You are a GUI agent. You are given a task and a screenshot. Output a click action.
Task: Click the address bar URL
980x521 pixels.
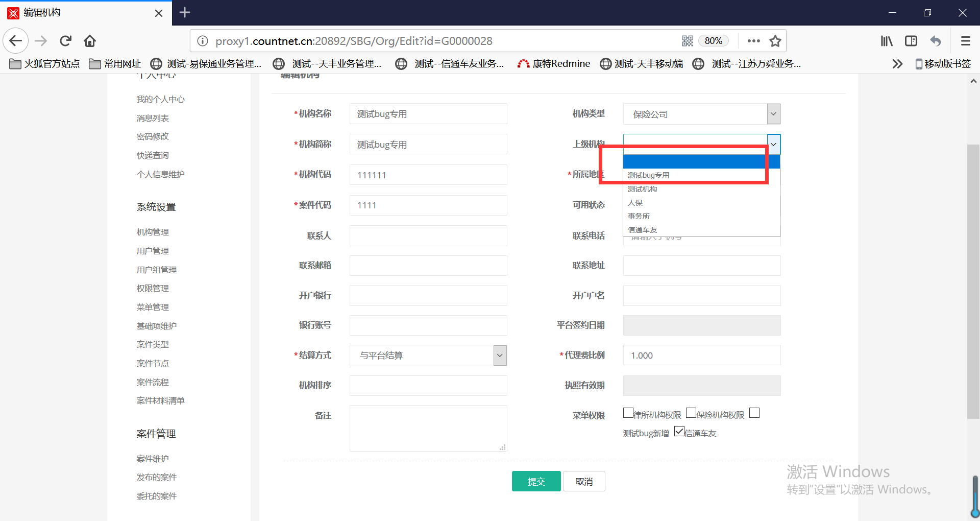[x=354, y=41]
